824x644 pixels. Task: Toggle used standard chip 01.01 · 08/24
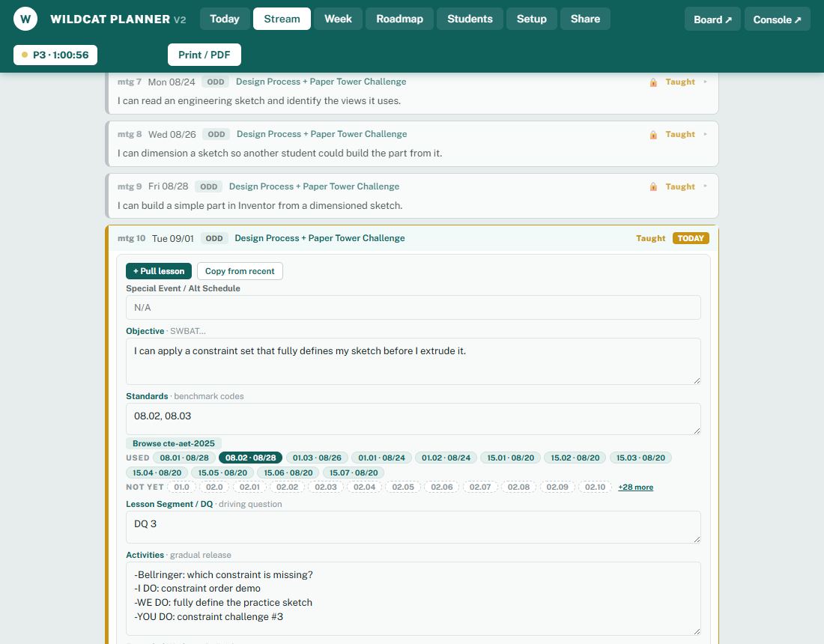coord(381,458)
